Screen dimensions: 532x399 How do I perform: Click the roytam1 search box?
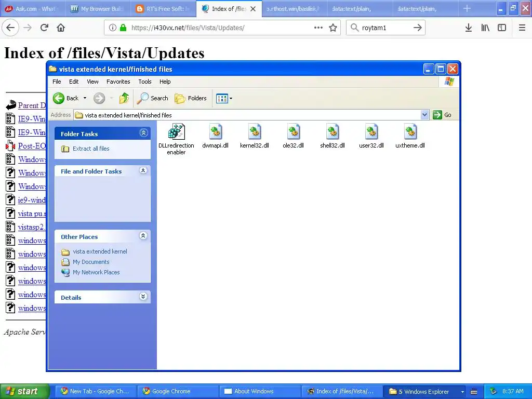(386, 28)
